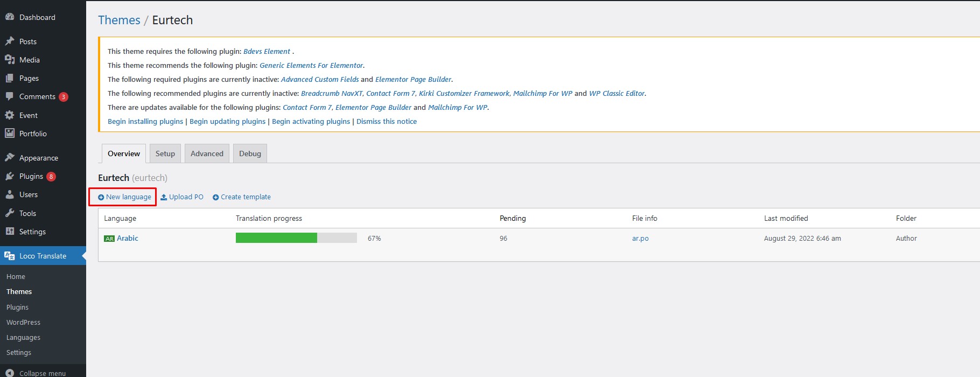The image size is (980, 377).
Task: Sort by Translation progress column header
Action: [269, 218]
